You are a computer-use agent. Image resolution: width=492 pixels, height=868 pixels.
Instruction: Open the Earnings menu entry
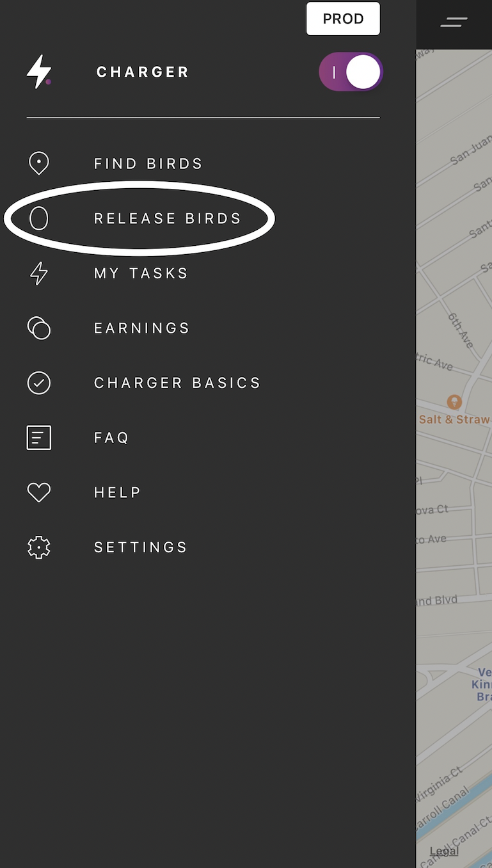coord(142,328)
